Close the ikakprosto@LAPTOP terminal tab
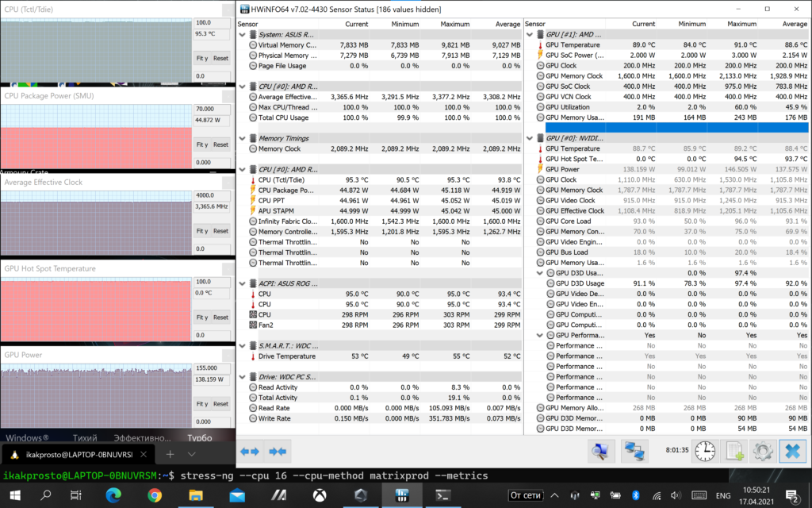Viewport: 812px width, 508px height. pos(144,455)
